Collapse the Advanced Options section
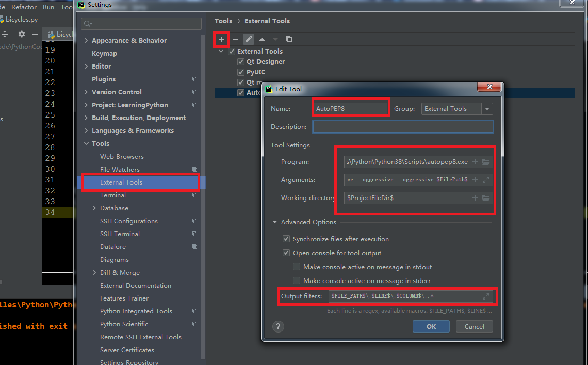Viewport: 588px width, 365px height. coord(275,222)
